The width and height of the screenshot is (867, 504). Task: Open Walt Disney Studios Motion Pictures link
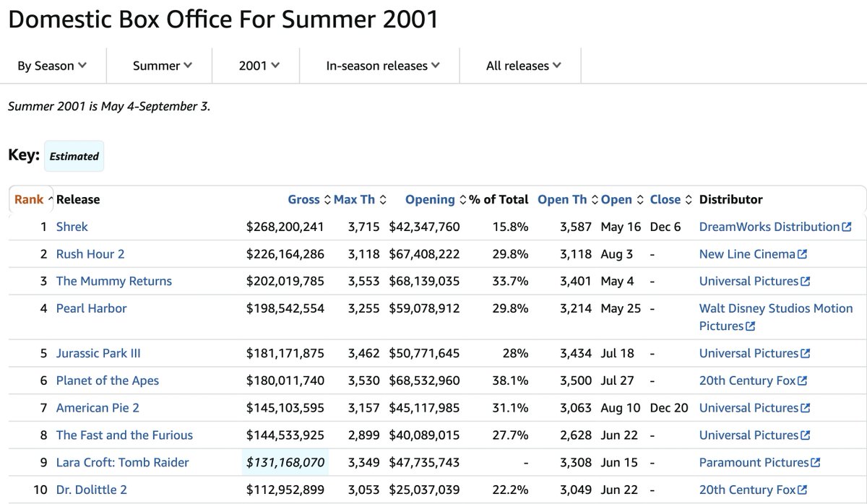tap(776, 317)
